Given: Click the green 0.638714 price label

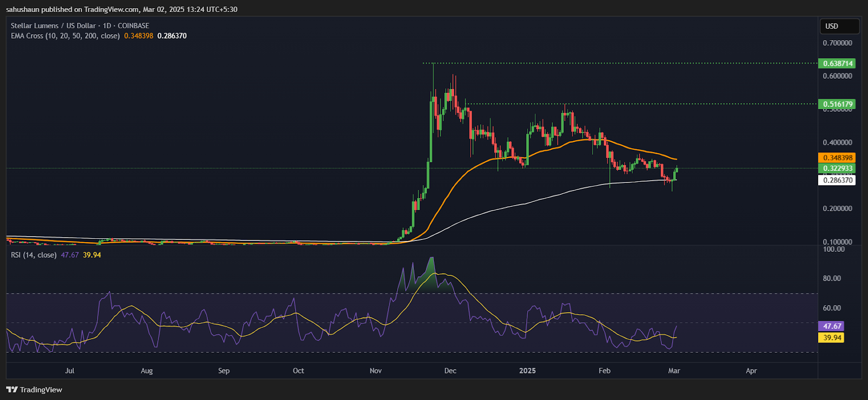Looking at the screenshot, I should (x=837, y=64).
